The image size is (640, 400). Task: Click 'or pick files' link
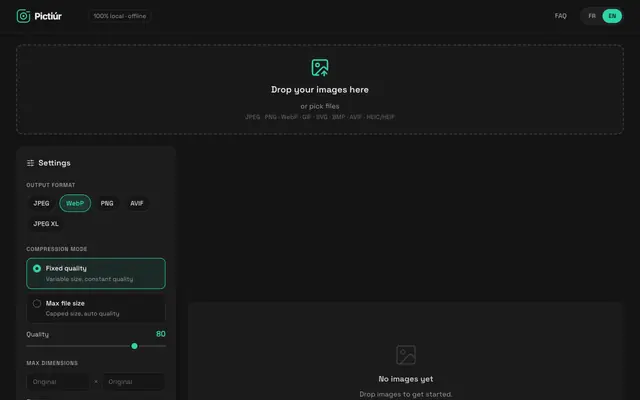pyautogui.click(x=320, y=106)
